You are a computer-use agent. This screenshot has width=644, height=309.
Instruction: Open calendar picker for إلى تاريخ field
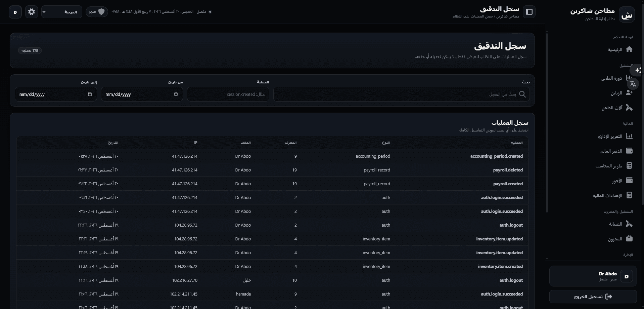point(90,94)
